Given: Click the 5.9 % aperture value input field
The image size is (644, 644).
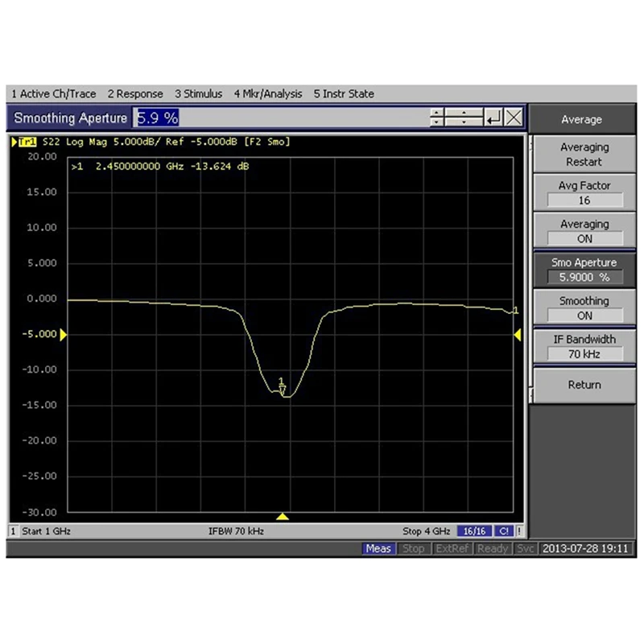Looking at the screenshot, I should (158, 118).
